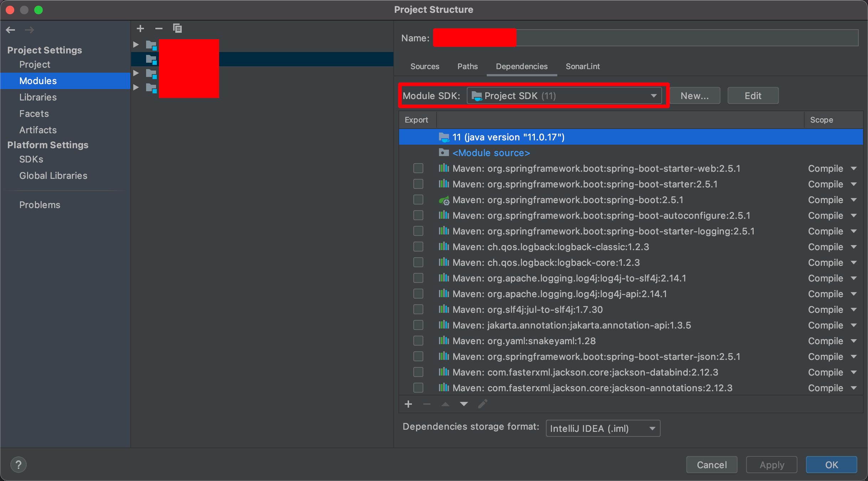Add a new module with plus icon

(140, 29)
